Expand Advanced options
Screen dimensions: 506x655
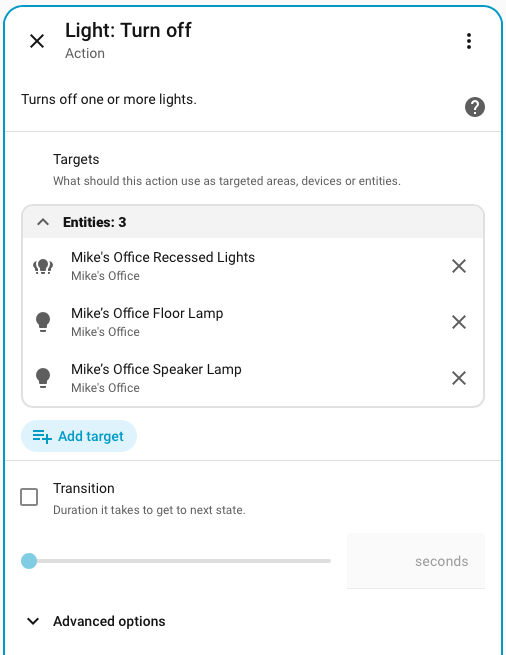(x=96, y=621)
